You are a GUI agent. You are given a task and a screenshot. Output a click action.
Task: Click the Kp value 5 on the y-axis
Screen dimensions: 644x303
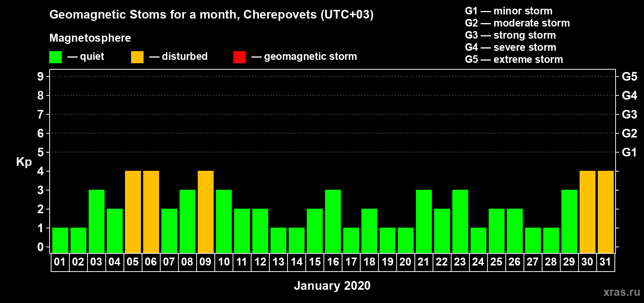[x=41, y=152]
